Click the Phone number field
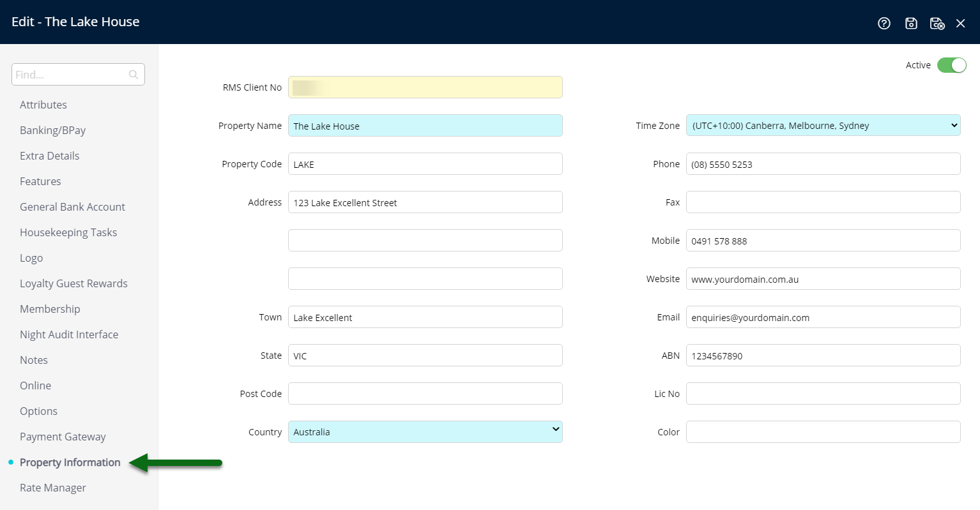Viewport: 980px width, 510px height. pyautogui.click(x=823, y=164)
